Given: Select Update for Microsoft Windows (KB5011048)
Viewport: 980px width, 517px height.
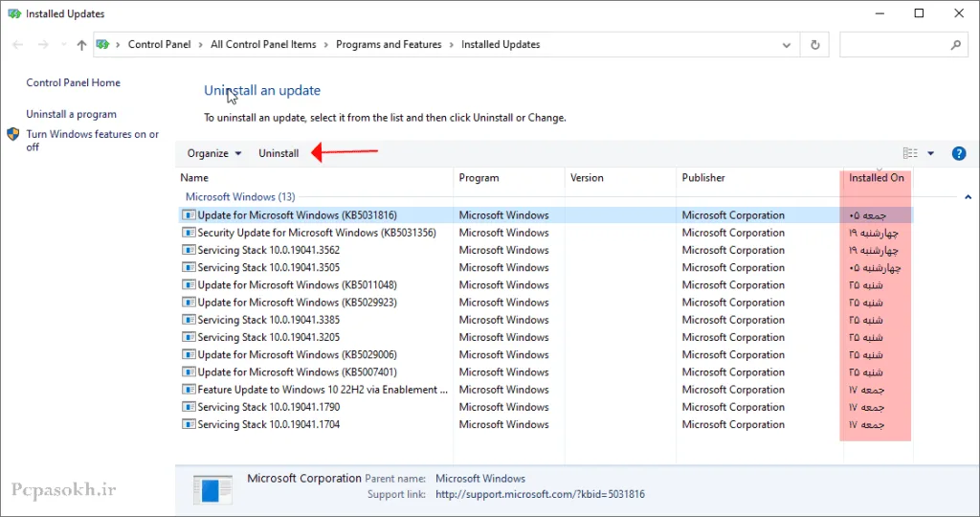Looking at the screenshot, I should click(x=545, y=285).
